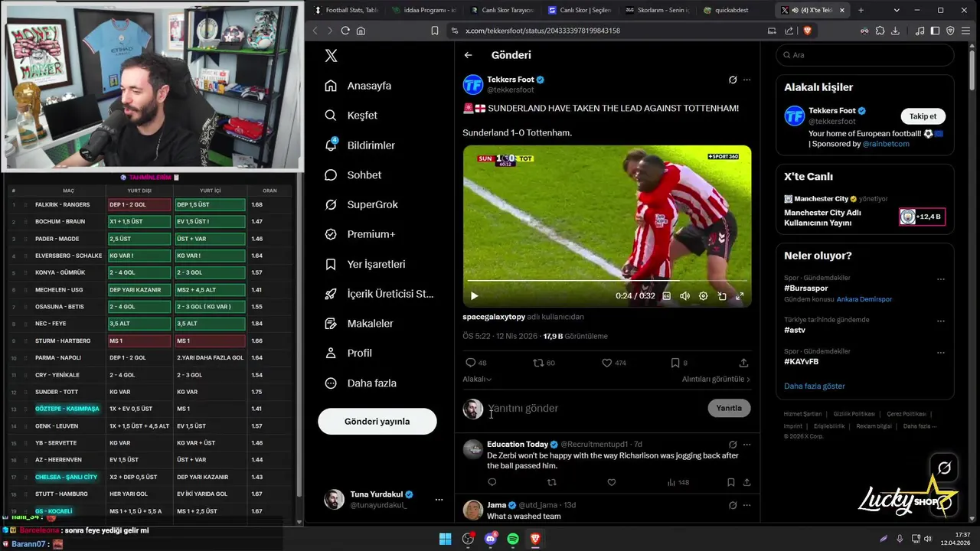This screenshot has width=980, height=551.
Task: Go back with Gönderi arrow
Action: point(468,55)
